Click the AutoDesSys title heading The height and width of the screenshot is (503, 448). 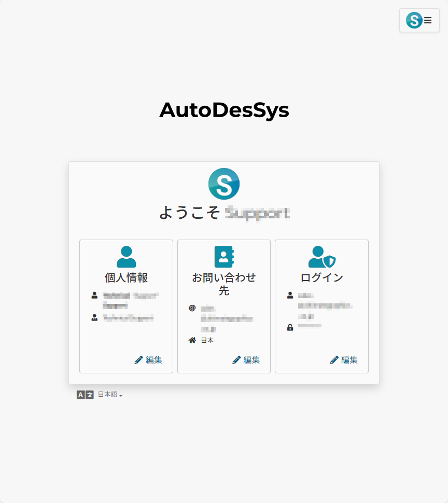pos(224,110)
